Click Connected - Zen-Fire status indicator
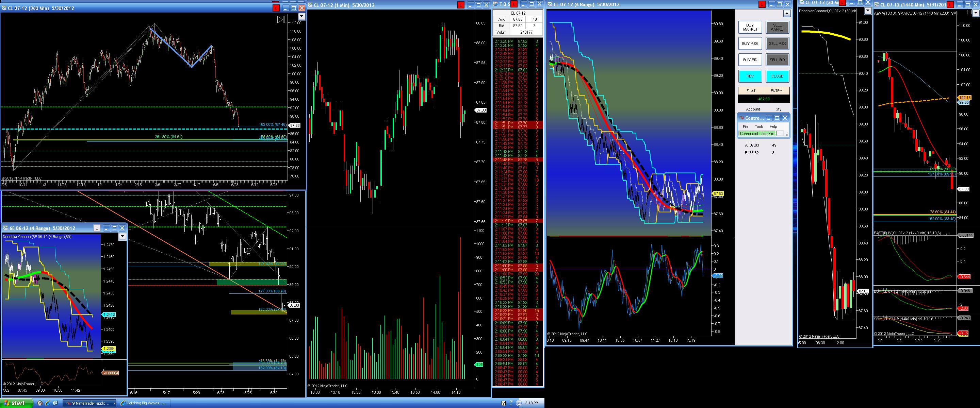This screenshot has width=980, height=408. pos(757,134)
